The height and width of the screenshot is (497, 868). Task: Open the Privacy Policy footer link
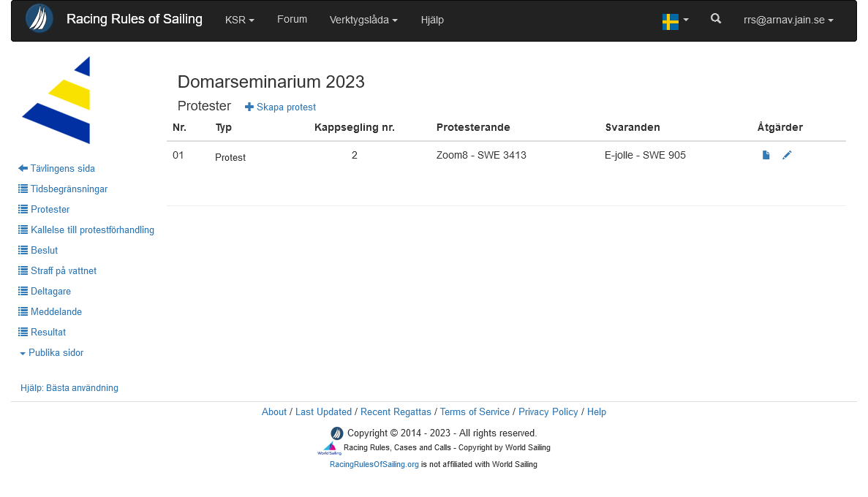(x=548, y=411)
